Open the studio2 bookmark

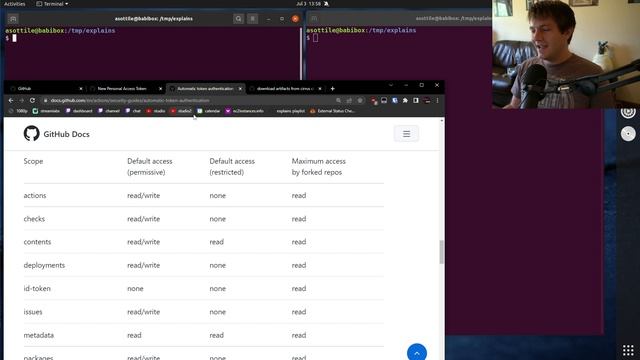[x=181, y=111]
